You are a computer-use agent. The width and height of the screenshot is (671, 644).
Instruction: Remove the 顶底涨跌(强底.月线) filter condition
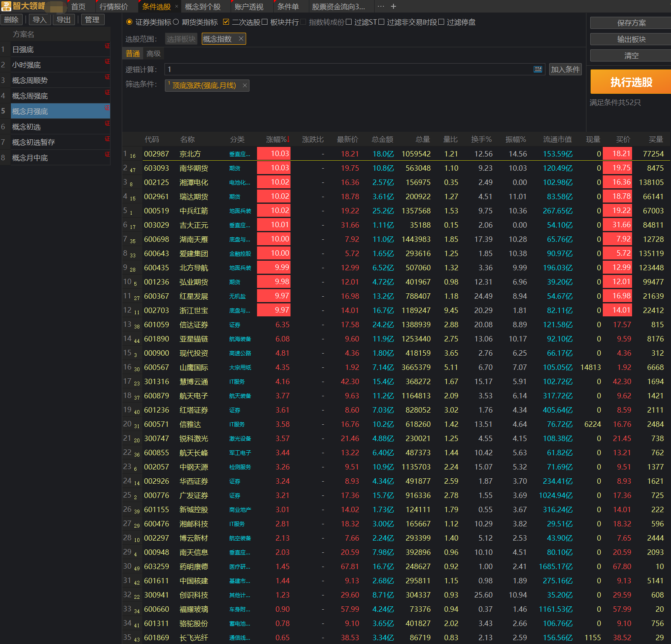pyautogui.click(x=245, y=85)
